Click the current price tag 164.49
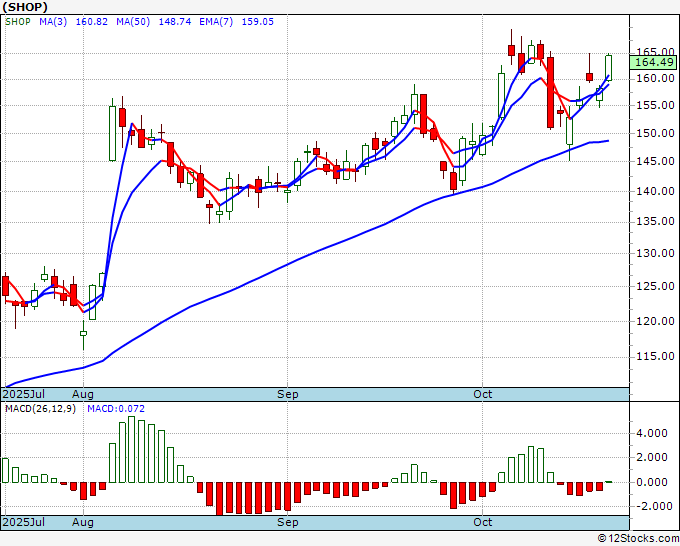This screenshot has height=546, width=680. coord(654,62)
